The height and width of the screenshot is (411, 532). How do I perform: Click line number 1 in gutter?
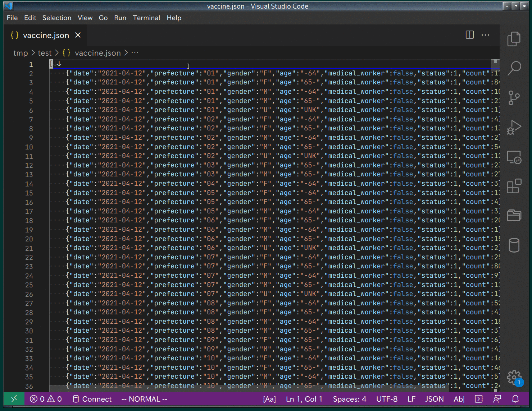(31, 64)
